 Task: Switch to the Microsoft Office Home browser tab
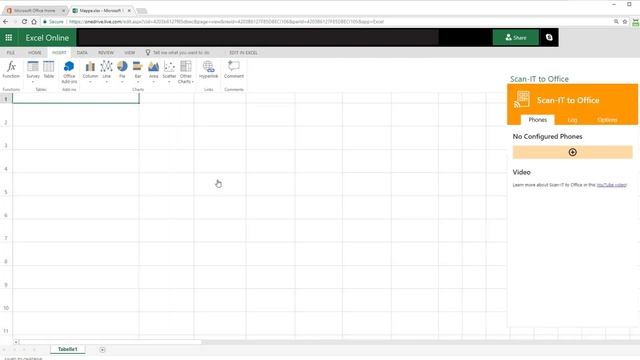point(35,10)
